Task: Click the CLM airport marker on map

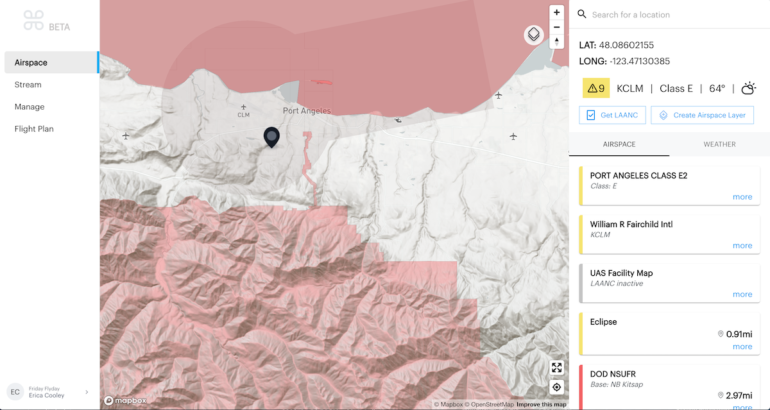Action: pos(243,105)
